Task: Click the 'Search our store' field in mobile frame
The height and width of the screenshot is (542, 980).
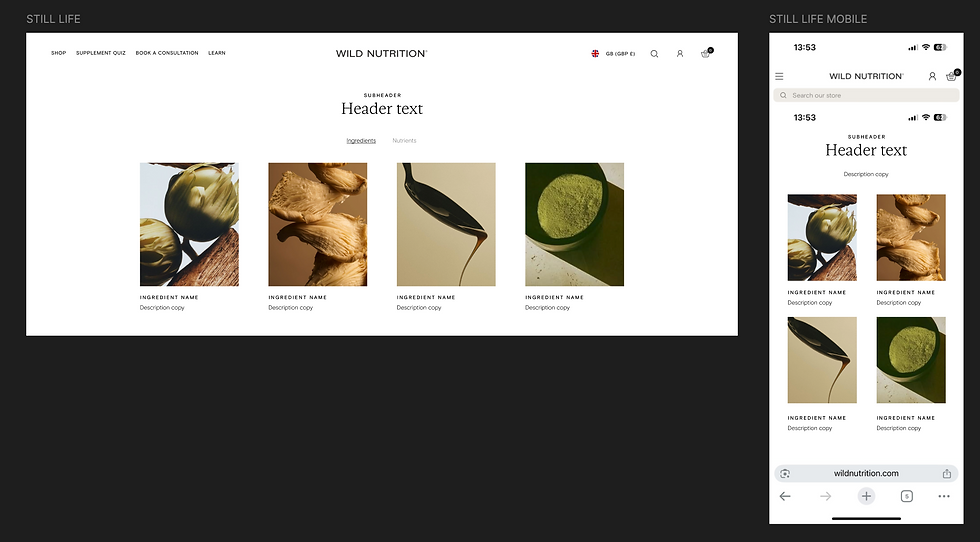Action: tap(866, 96)
